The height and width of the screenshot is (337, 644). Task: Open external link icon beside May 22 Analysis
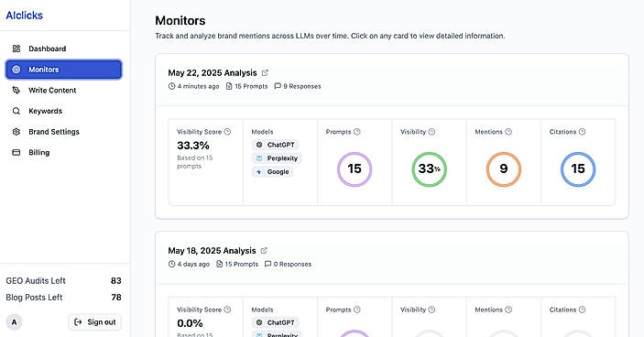tap(265, 72)
